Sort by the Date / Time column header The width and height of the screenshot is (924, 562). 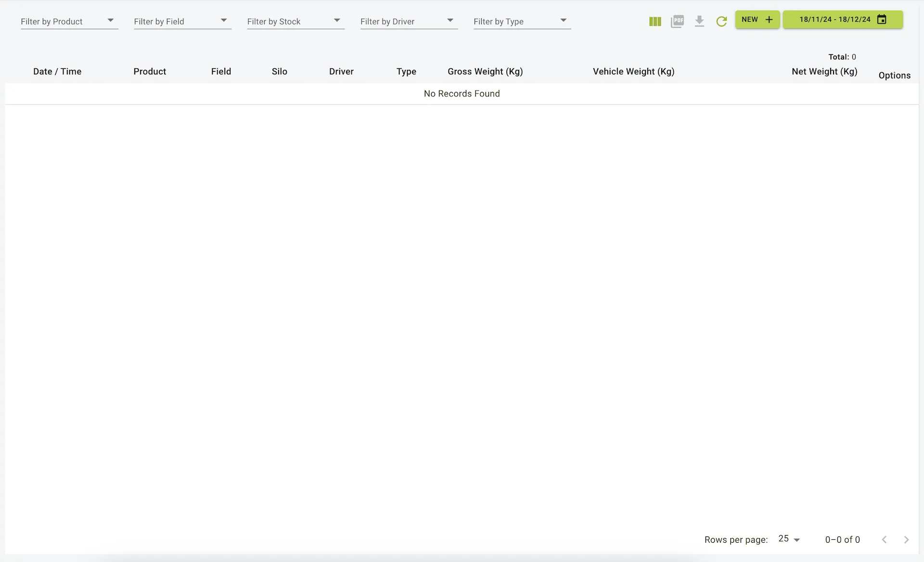point(57,71)
